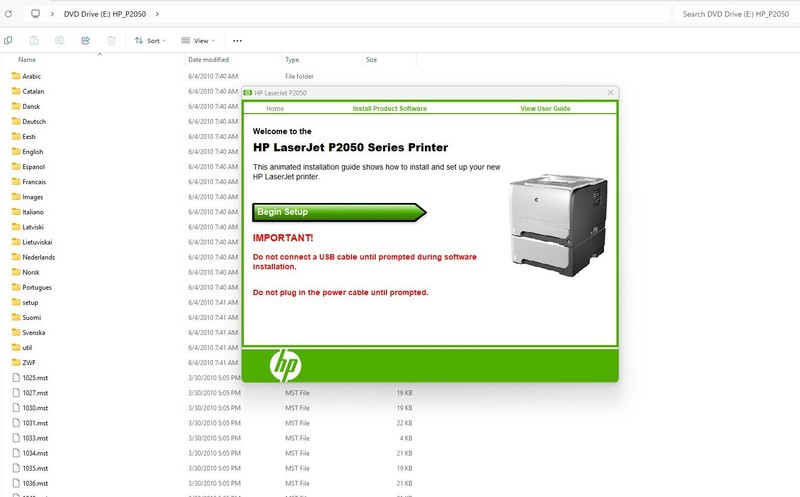Click the HP logo in green footer

[x=285, y=365]
